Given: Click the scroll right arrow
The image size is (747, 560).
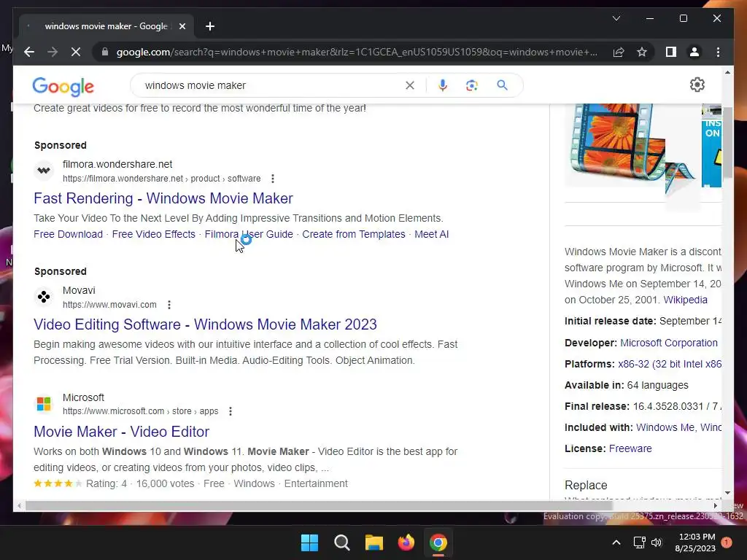Looking at the screenshot, I should tap(715, 506).
